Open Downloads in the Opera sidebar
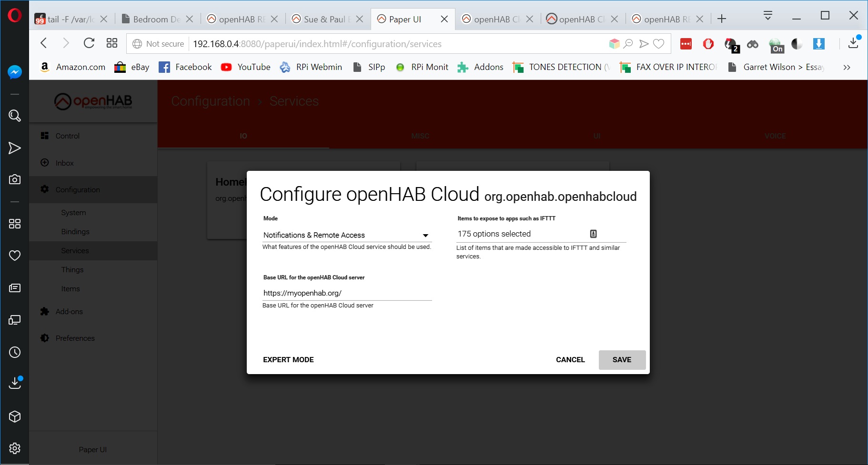This screenshot has width=868, height=465. click(15, 383)
